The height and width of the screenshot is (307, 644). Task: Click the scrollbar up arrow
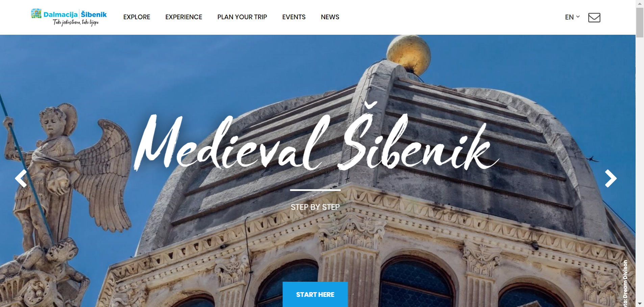(640, 3)
